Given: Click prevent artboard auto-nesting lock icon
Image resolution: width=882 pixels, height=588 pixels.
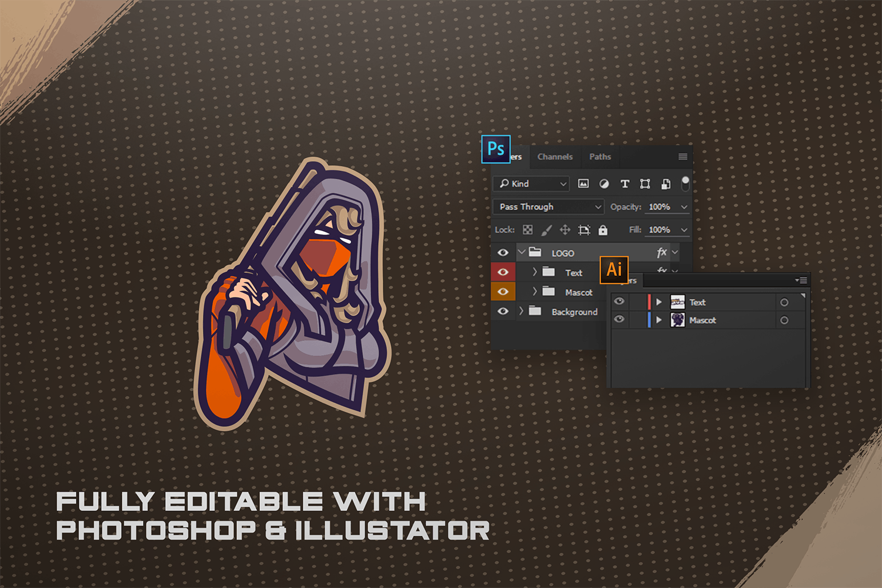Looking at the screenshot, I should 584,230.
